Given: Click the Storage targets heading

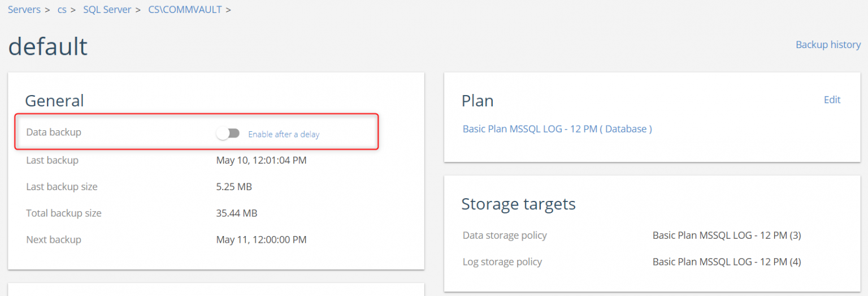Looking at the screenshot, I should [x=518, y=204].
